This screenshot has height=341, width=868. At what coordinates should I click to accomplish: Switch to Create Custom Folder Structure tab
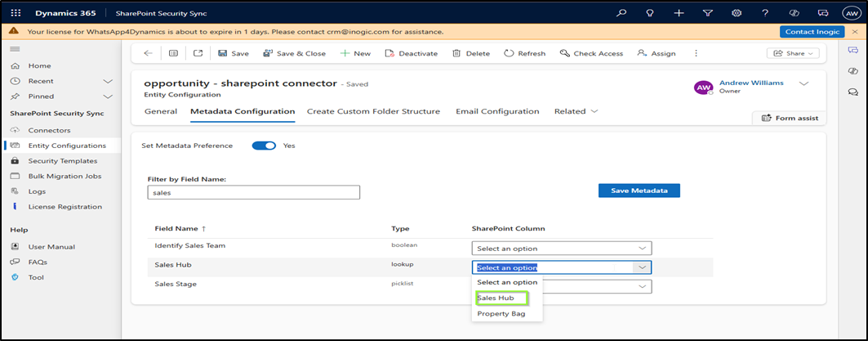[x=373, y=111]
